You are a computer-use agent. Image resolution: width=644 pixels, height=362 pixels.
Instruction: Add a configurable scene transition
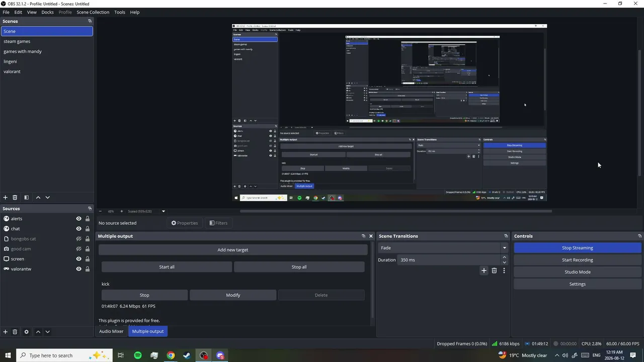484,270
